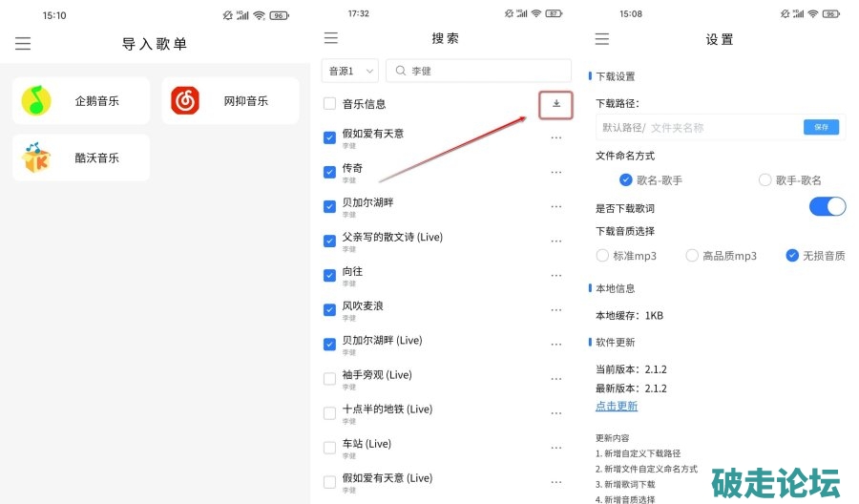Screen dimensions: 859x504
Task: Tap the 企鹅音乐 penguin music icon
Action: pyautogui.click(x=37, y=100)
